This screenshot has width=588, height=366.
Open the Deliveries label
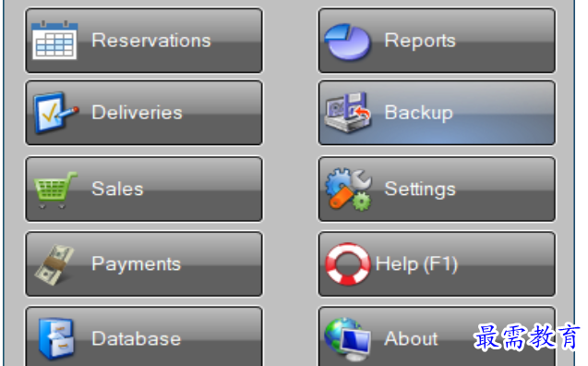coord(137,112)
